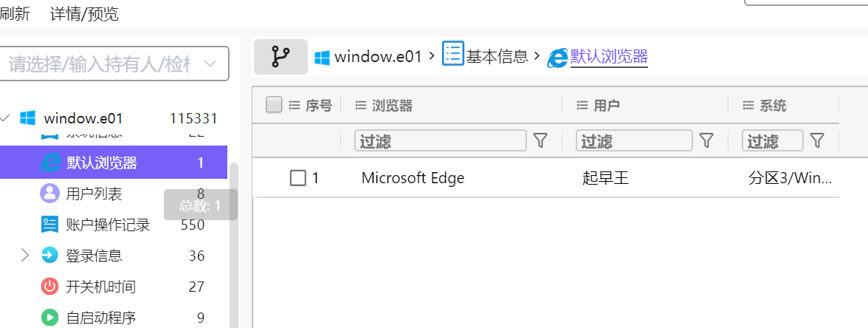868x328 pixels.
Task: Click the 详情/预览 menu item
Action: pyautogui.click(x=84, y=14)
